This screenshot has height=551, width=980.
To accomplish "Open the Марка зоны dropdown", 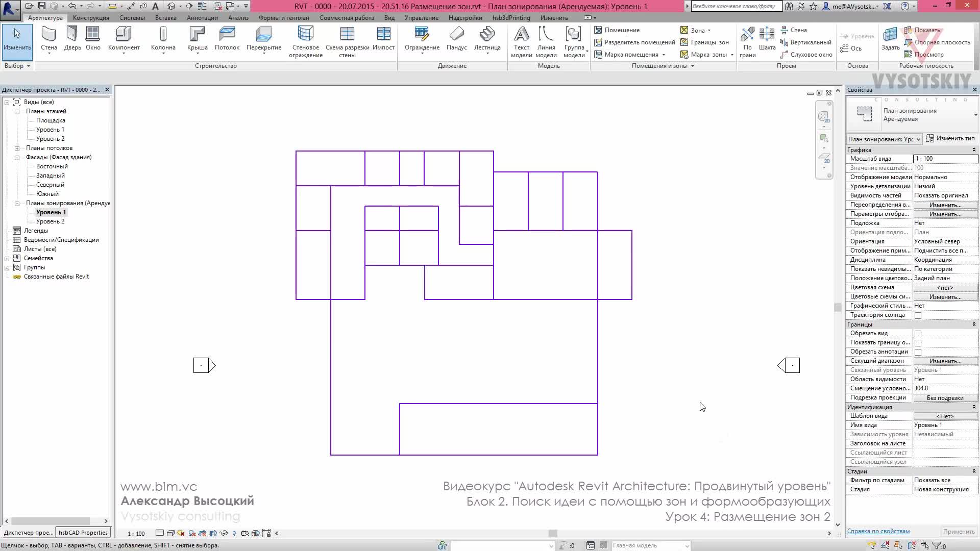I will 731,55.
